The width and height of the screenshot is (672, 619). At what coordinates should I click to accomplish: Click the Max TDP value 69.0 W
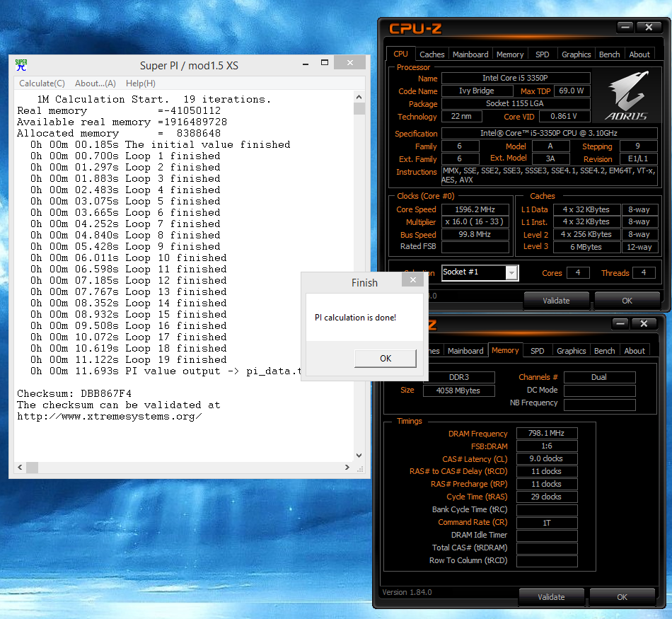[572, 91]
